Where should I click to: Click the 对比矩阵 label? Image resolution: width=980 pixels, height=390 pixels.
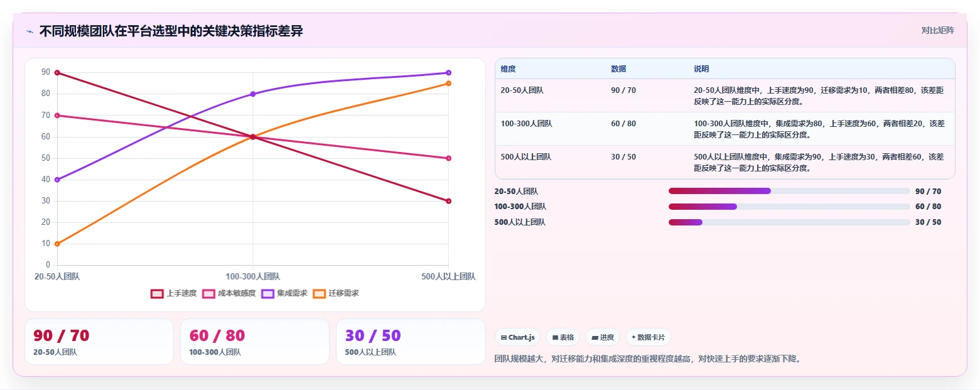pos(937,31)
